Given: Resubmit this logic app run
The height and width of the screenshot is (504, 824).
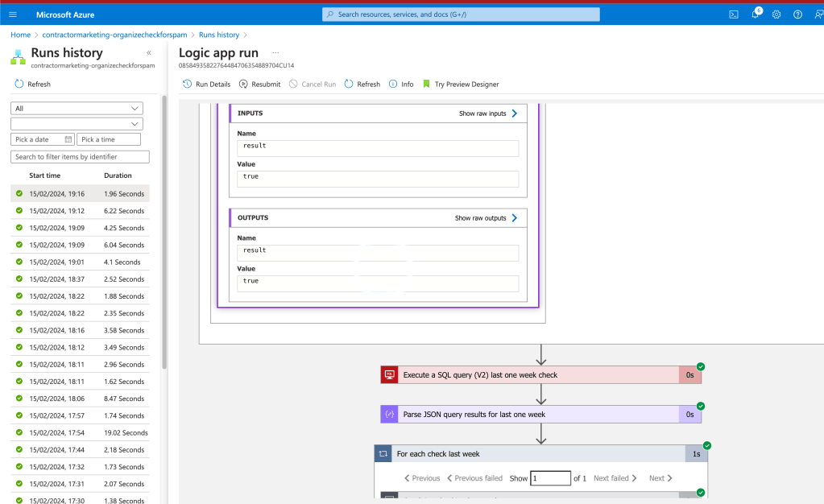Looking at the screenshot, I should click(259, 84).
